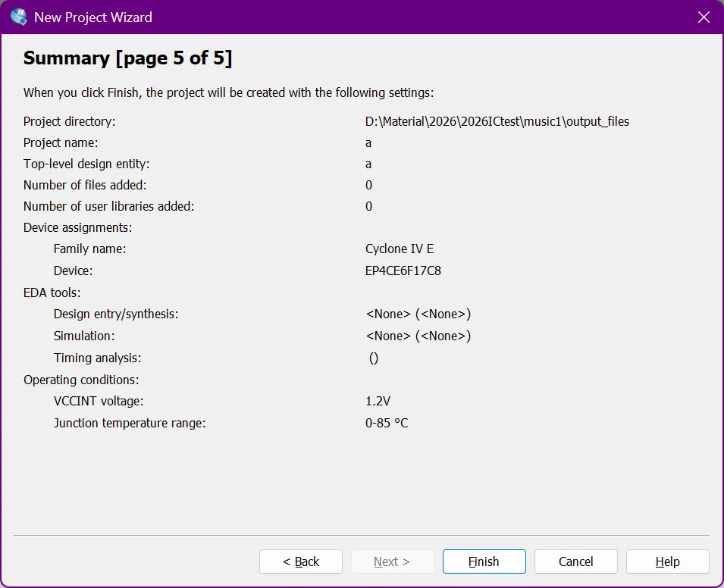Open Help for the wizard
The width and height of the screenshot is (724, 588).
pyautogui.click(x=667, y=561)
